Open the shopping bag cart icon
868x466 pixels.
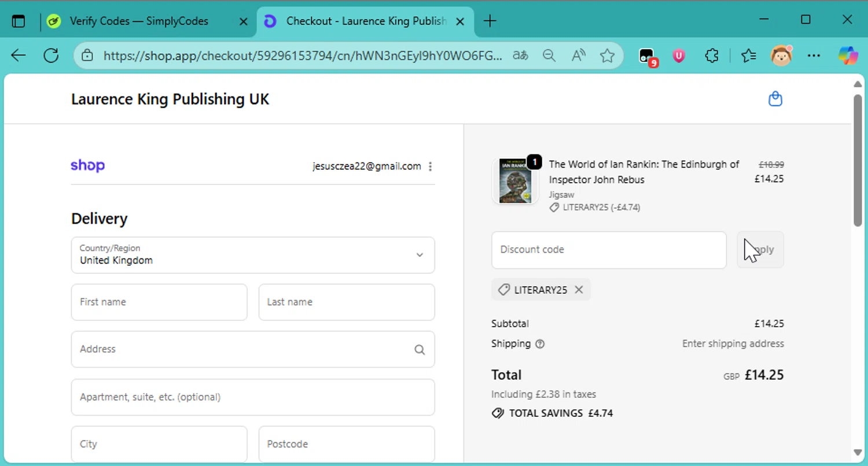pyautogui.click(x=775, y=99)
